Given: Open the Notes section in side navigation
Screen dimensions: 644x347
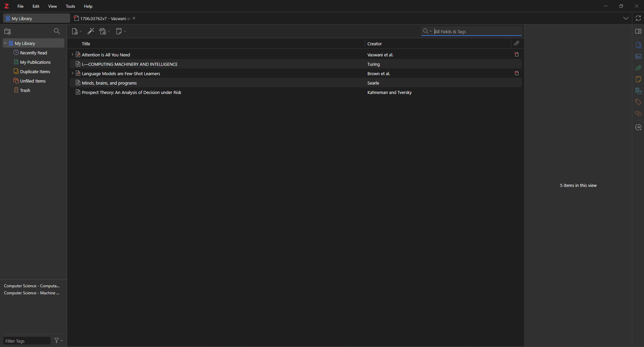Looking at the screenshot, I should tap(638, 80).
